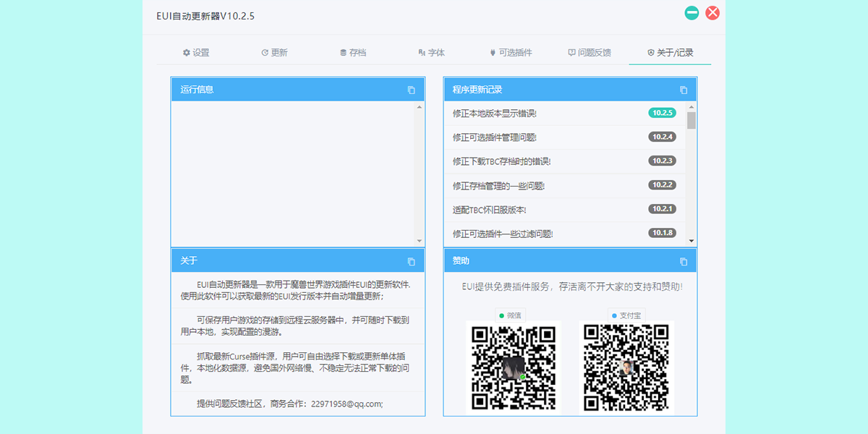Click the copy icon in 运行信息 panel header

pyautogui.click(x=411, y=90)
